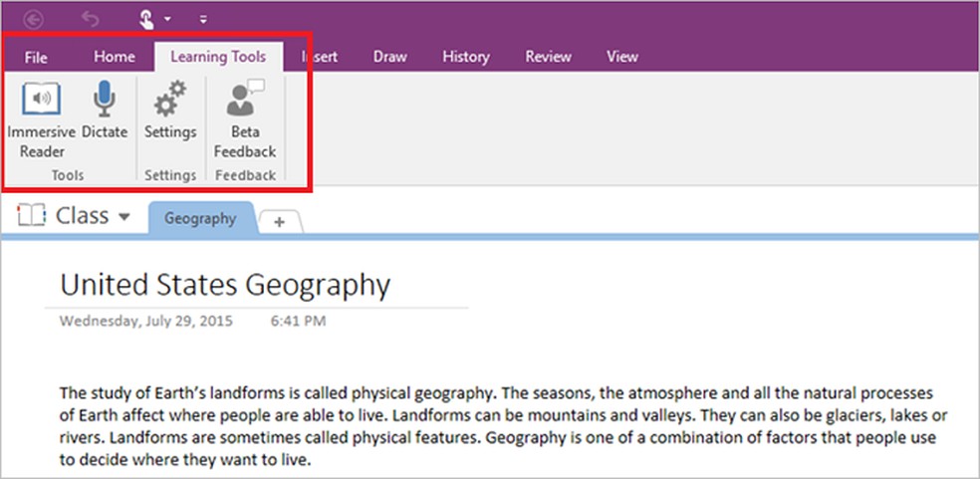The width and height of the screenshot is (980, 479).
Task: Expand the Class notebook dropdown
Action: coord(123,217)
